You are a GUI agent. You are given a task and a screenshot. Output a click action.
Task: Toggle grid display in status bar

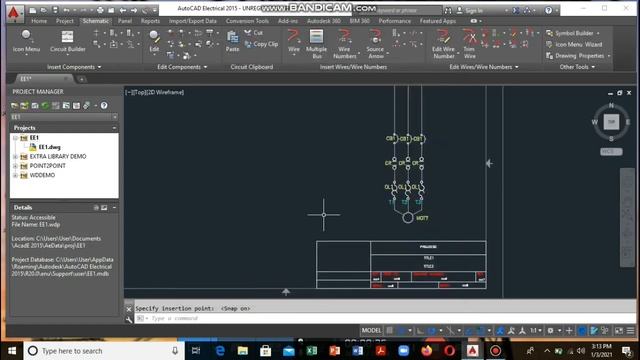390,331
